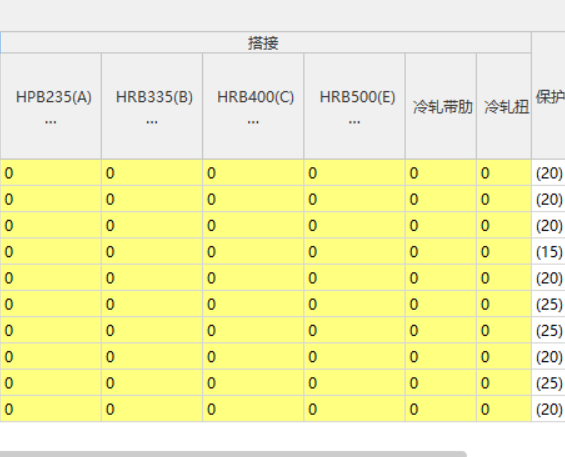Select first-row HRB400(C) cell

pos(253,173)
